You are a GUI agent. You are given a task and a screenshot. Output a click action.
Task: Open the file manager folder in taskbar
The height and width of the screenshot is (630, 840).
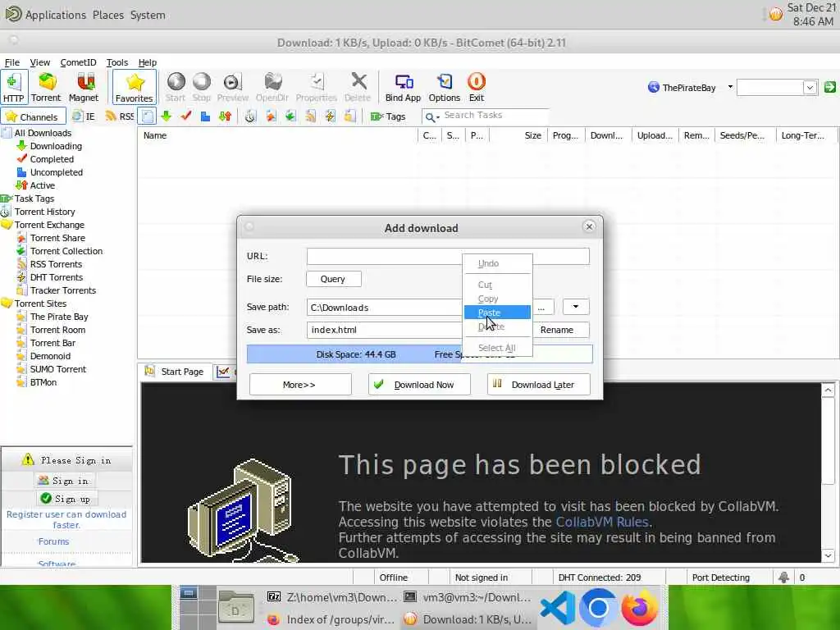[235, 609]
